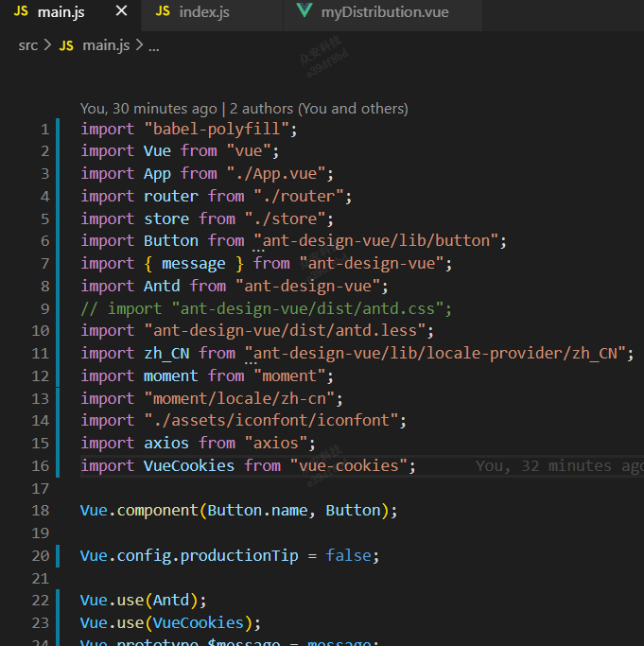Click the locale-provider/zh_CN import path
644x646 pixels.
[x=436, y=354]
